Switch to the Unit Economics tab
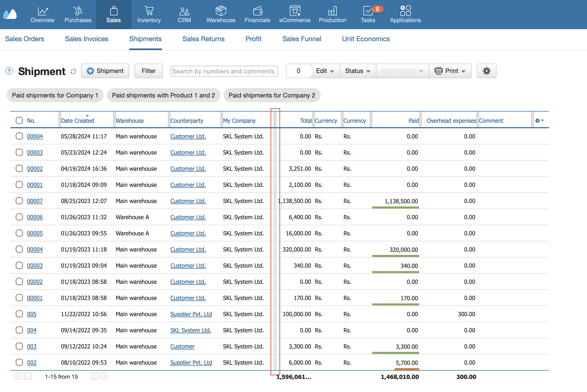 [366, 39]
